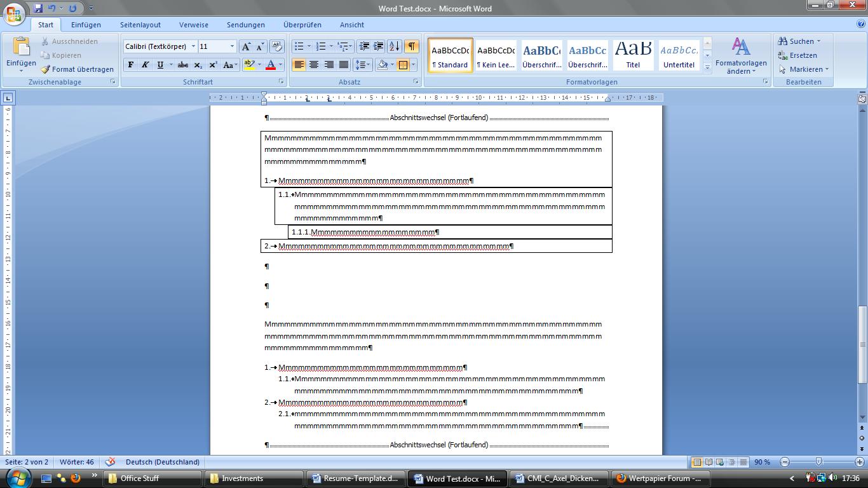Image resolution: width=868 pixels, height=488 pixels.
Task: Switch to full screen reading view
Action: coord(709,462)
